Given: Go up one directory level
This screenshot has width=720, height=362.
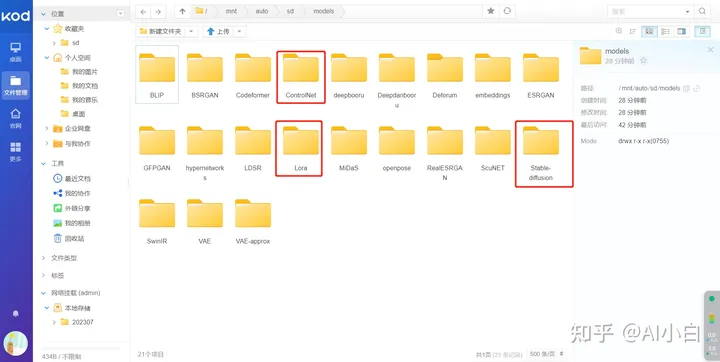Looking at the screenshot, I should tap(182, 11).
